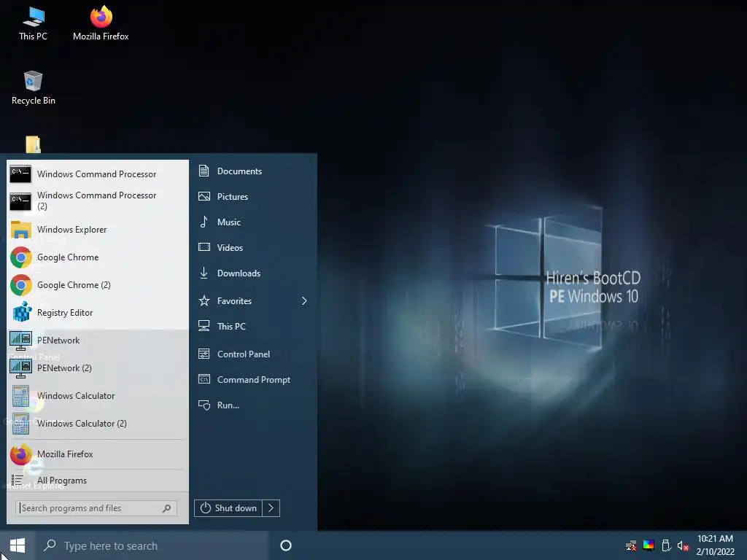Open the Documents folder
Screen dimensions: 747x560
[252, 171]
